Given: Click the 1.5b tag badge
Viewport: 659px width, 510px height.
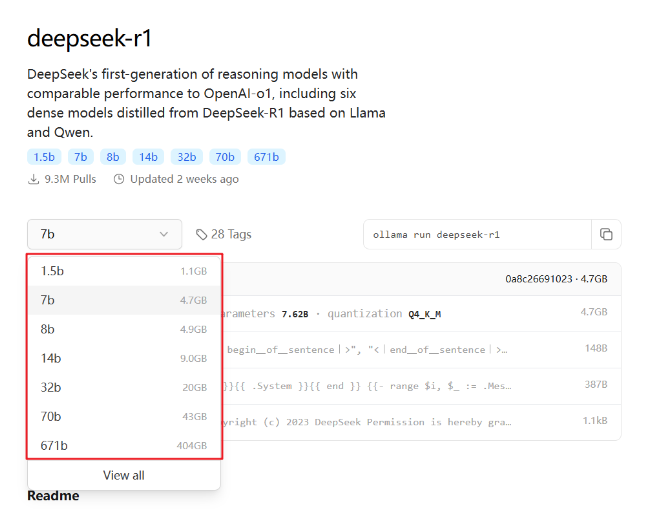Looking at the screenshot, I should coord(44,157).
